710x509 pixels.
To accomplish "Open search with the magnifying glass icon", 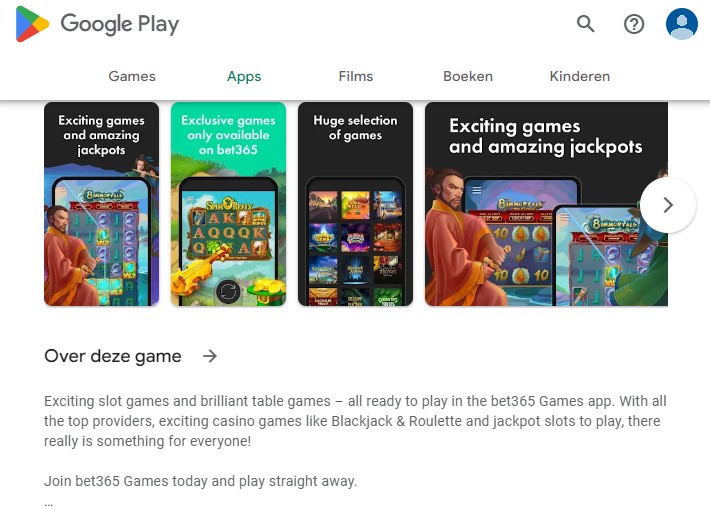I will (x=585, y=24).
